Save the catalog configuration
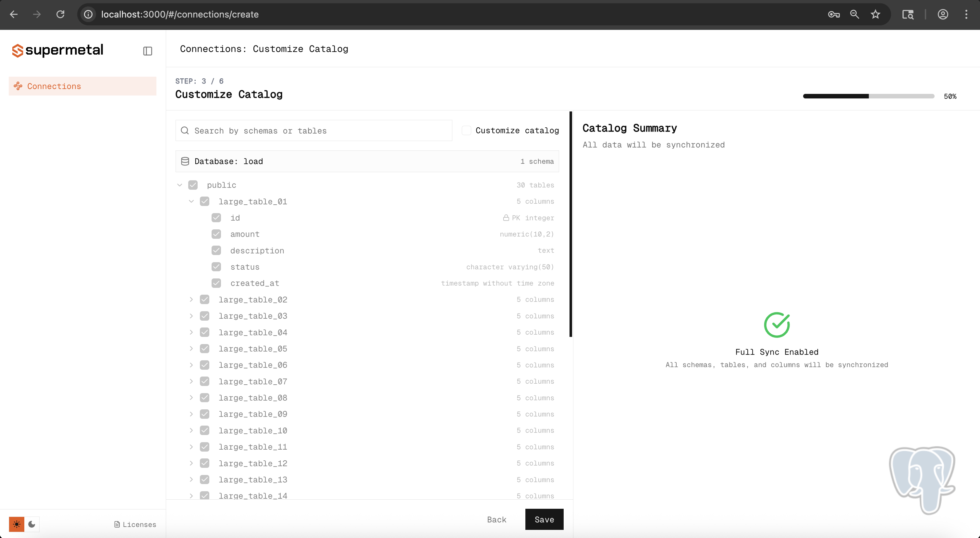This screenshot has height=538, width=980. pyautogui.click(x=544, y=519)
